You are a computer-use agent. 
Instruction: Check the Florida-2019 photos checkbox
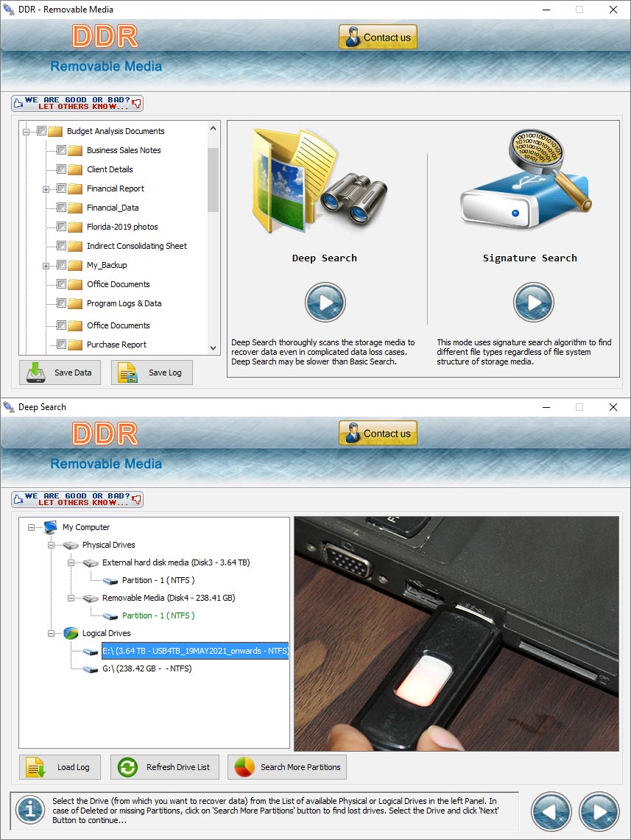tap(61, 226)
